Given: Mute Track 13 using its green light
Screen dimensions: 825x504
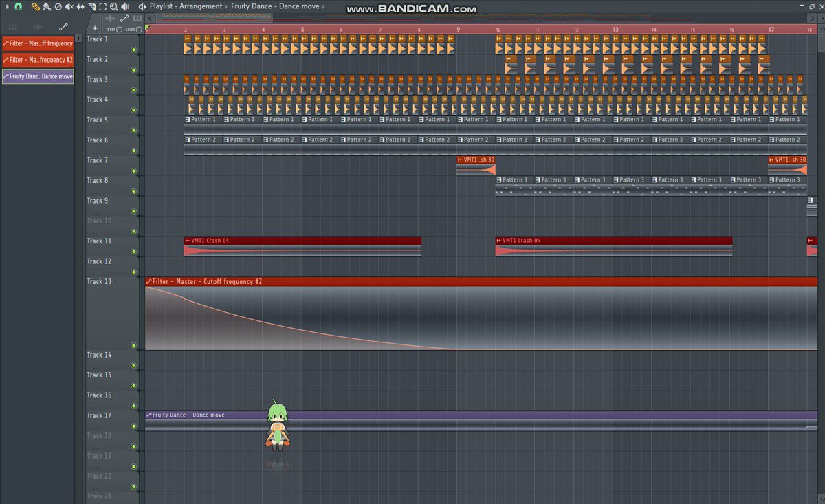Looking at the screenshot, I should pyautogui.click(x=134, y=346).
